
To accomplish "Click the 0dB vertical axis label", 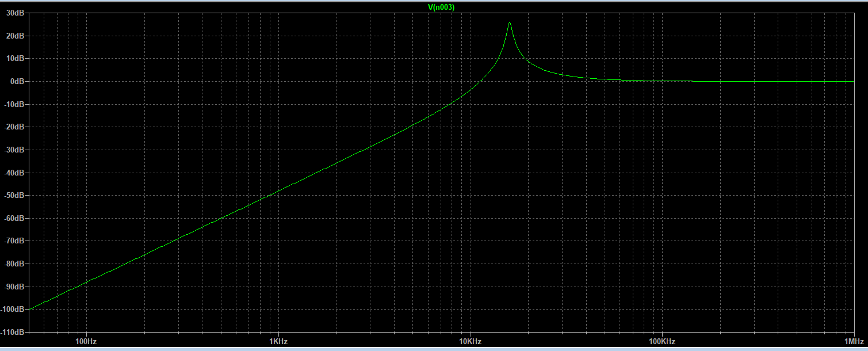I will 17,81.
